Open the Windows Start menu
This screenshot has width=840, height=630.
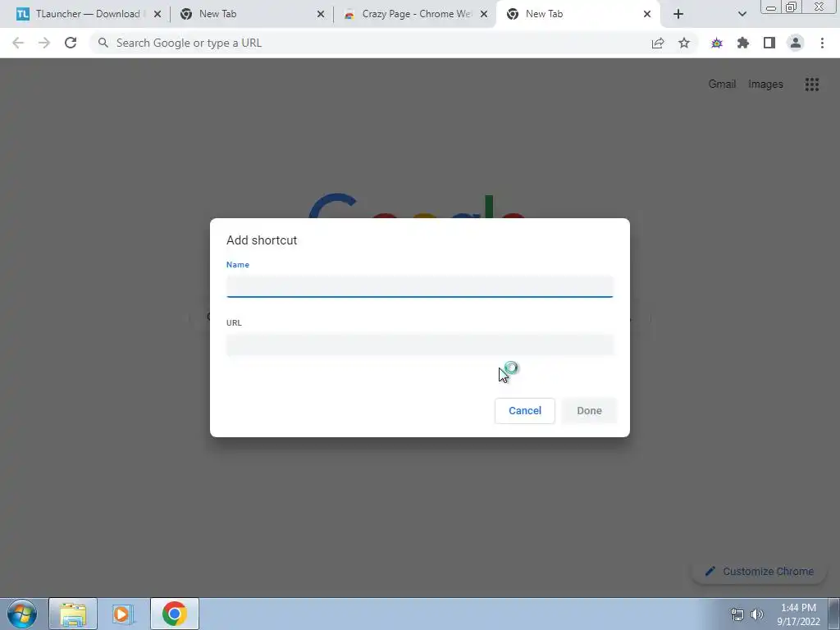[22, 614]
